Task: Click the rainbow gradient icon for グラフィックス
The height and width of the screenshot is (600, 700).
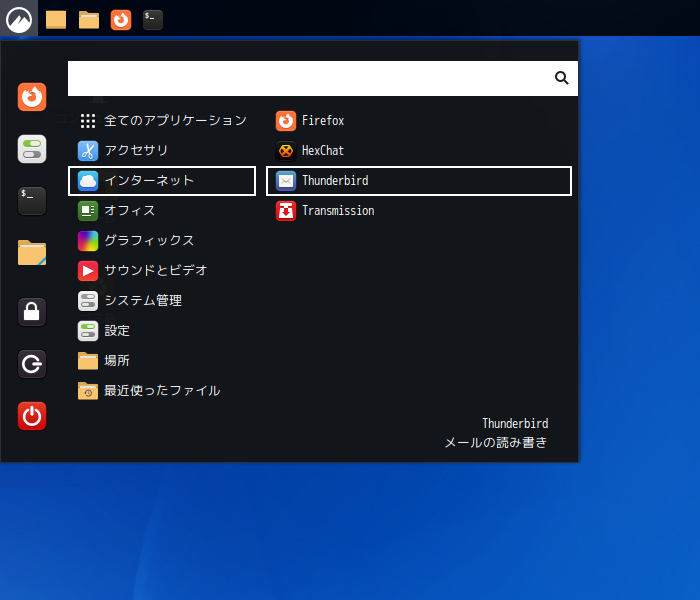Action: tap(88, 241)
